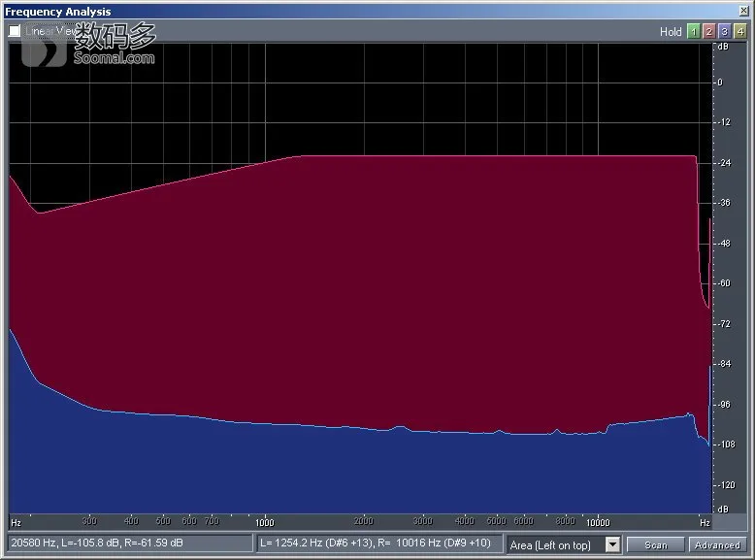Click the 300 Hz axis label

click(x=89, y=521)
